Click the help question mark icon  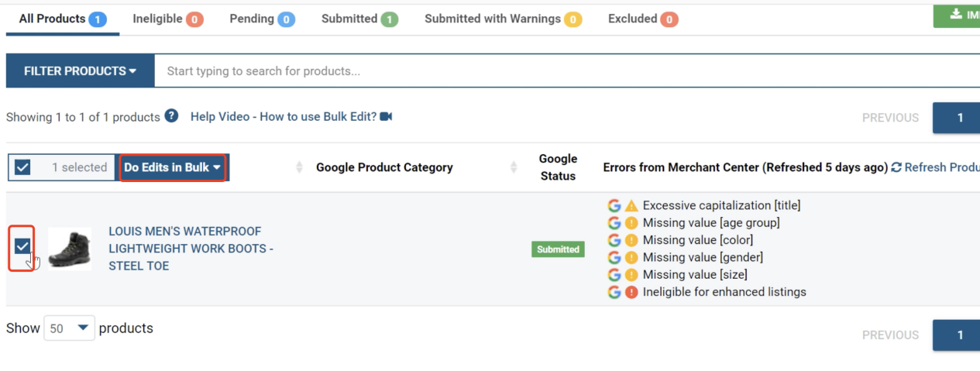171,116
